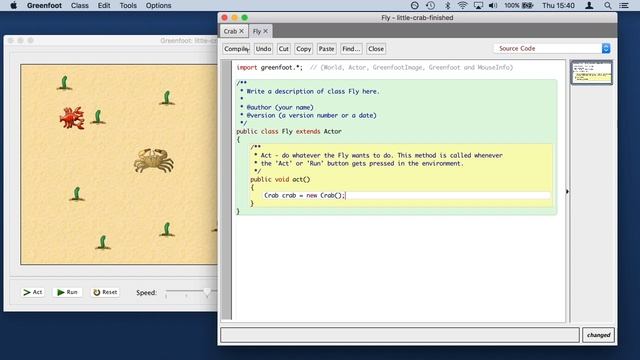Click the Act button in Greenfoot window
The image size is (640, 360).
(x=33, y=292)
